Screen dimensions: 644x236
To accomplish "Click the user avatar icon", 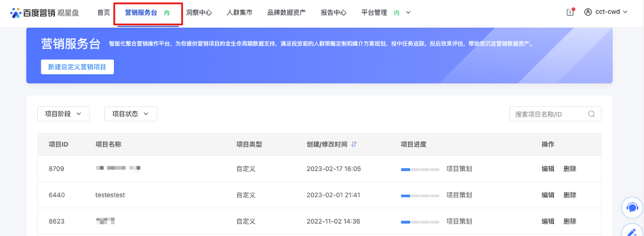I will click(x=588, y=12).
